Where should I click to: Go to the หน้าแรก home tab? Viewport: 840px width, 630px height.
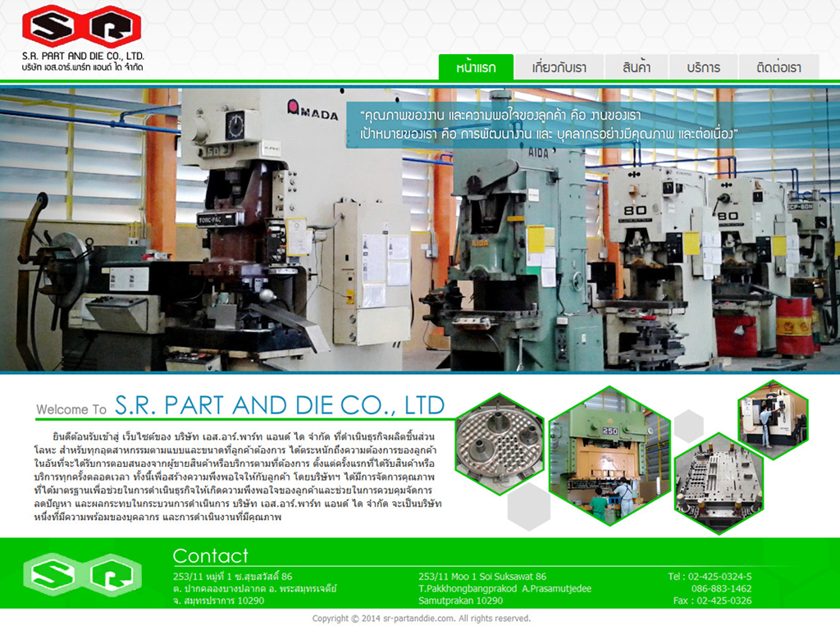tap(476, 67)
